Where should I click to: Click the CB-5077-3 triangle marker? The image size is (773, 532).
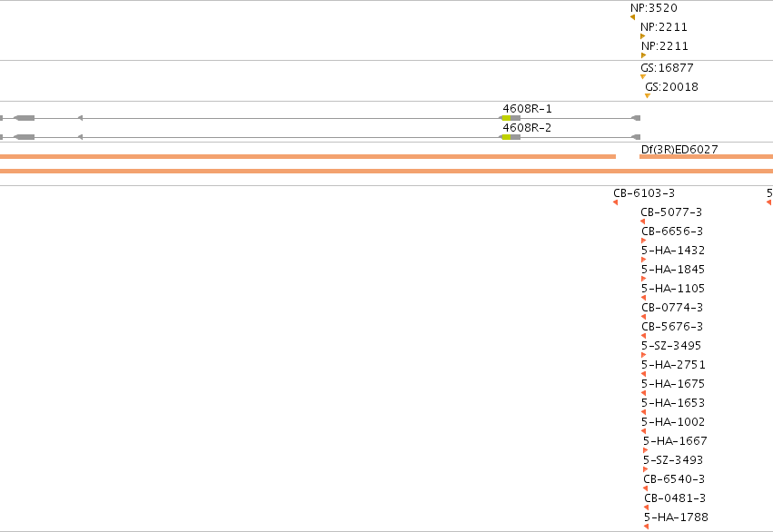point(642,222)
